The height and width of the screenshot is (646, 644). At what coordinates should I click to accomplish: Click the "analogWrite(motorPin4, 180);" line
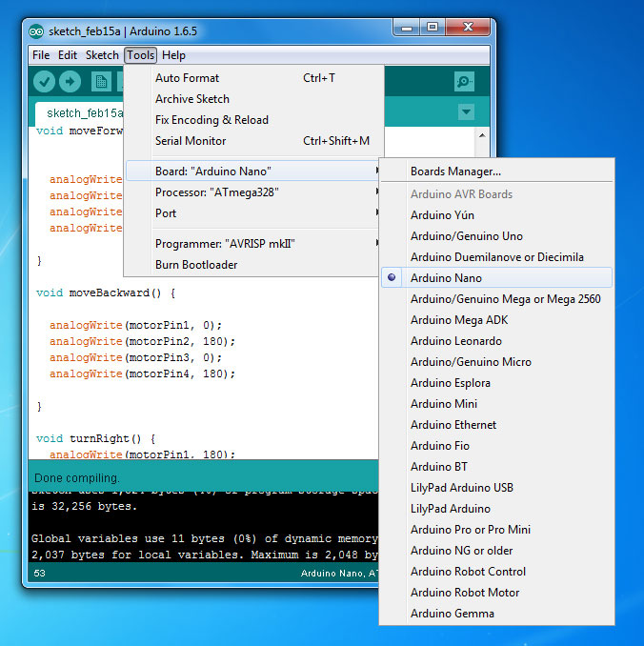click(x=142, y=374)
